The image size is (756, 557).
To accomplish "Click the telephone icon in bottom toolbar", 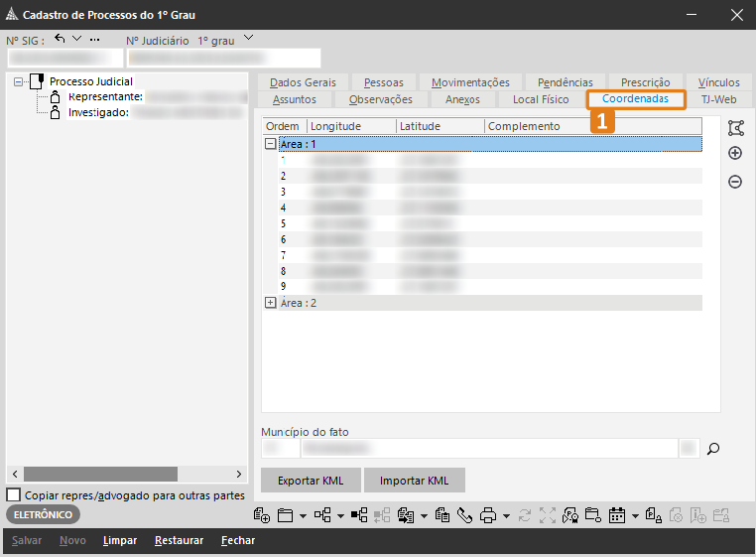I will tap(464, 515).
